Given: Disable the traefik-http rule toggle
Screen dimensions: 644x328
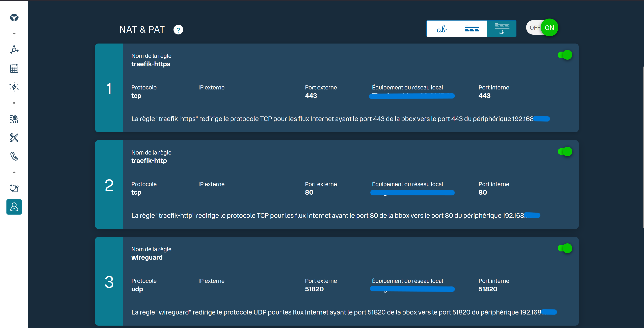Looking at the screenshot, I should pos(565,152).
